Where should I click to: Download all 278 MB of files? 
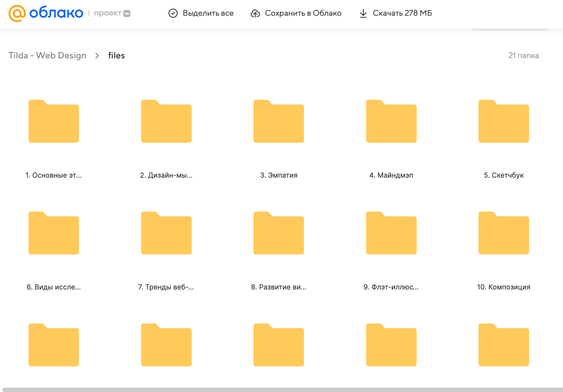click(x=402, y=13)
